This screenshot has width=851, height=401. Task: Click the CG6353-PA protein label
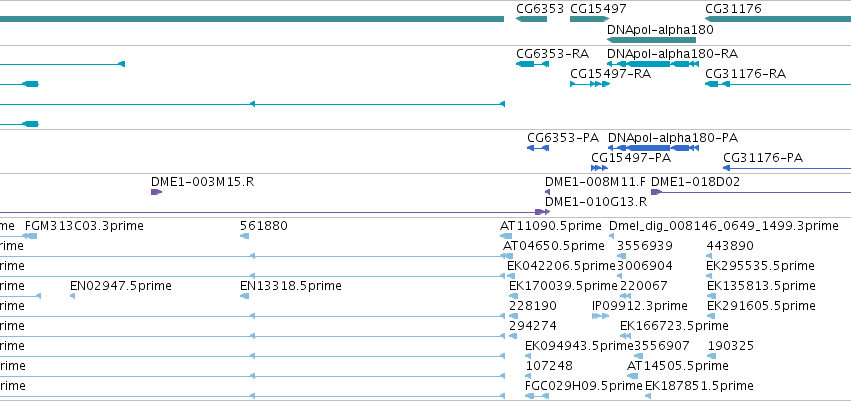[x=563, y=138]
